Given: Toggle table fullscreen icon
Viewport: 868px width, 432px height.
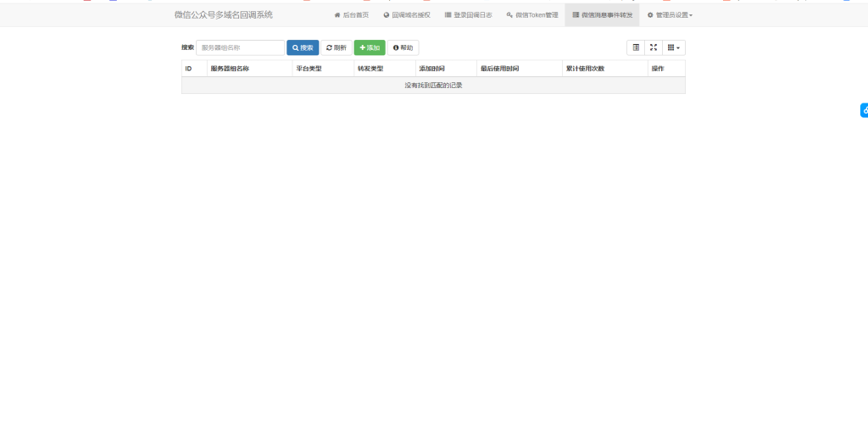Looking at the screenshot, I should coord(654,47).
